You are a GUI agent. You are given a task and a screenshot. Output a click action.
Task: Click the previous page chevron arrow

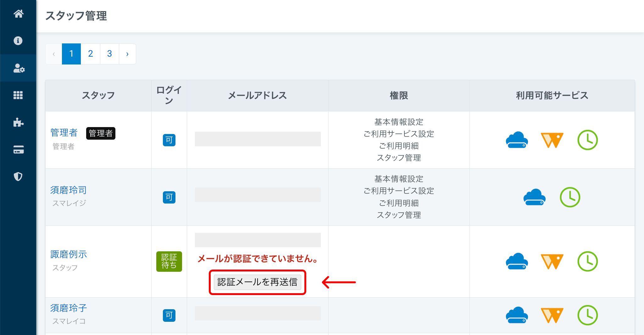pos(54,54)
